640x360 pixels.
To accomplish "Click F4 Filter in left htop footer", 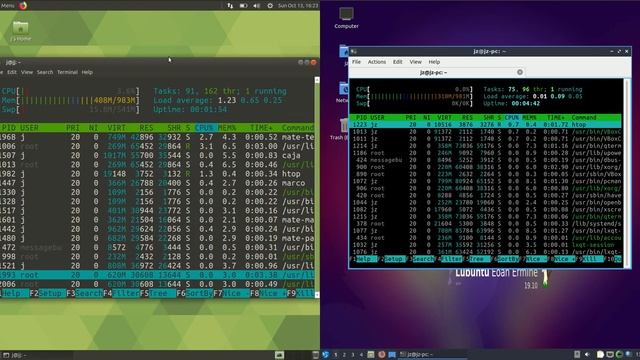I will [x=121, y=293].
